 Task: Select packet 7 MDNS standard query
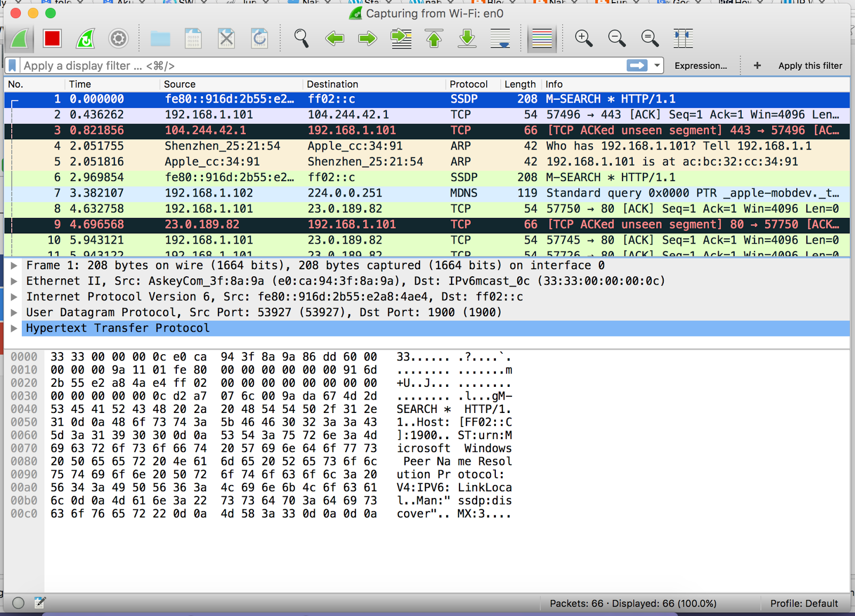point(427,193)
